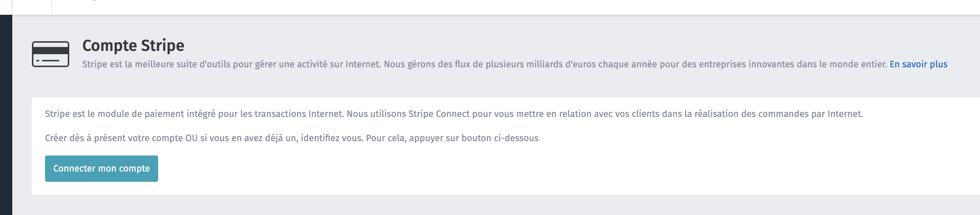Click the sentence starting "Stripe est la meilleure suite"
Viewport: 980px width, 215px height.
click(x=485, y=64)
